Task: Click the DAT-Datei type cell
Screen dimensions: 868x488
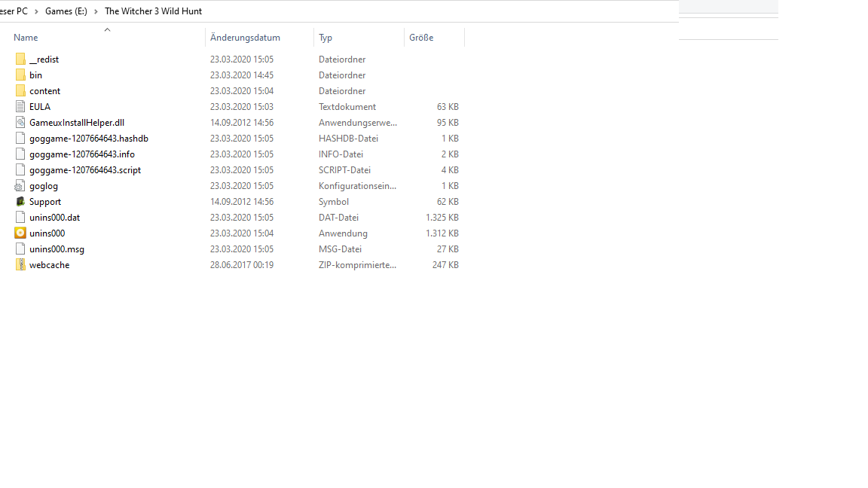Action: [339, 218]
